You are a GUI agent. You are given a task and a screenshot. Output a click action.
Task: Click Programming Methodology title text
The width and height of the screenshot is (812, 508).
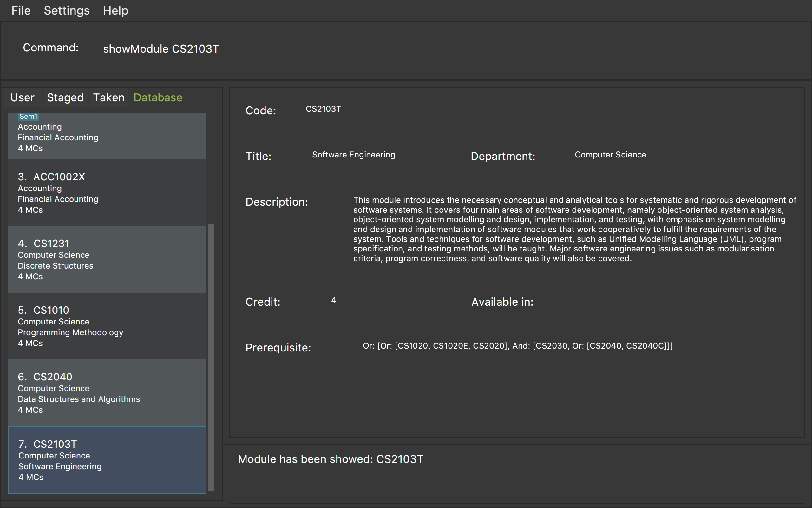coord(70,332)
